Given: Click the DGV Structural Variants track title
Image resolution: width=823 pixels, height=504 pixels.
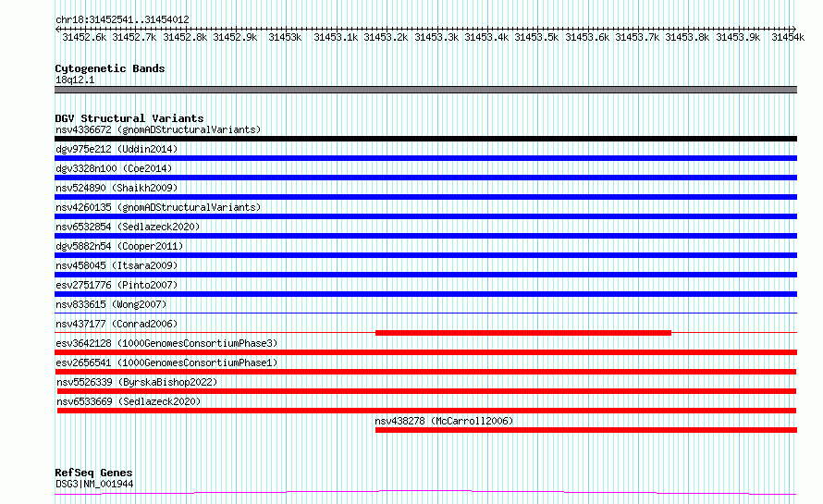Looking at the screenshot, I should (x=129, y=118).
